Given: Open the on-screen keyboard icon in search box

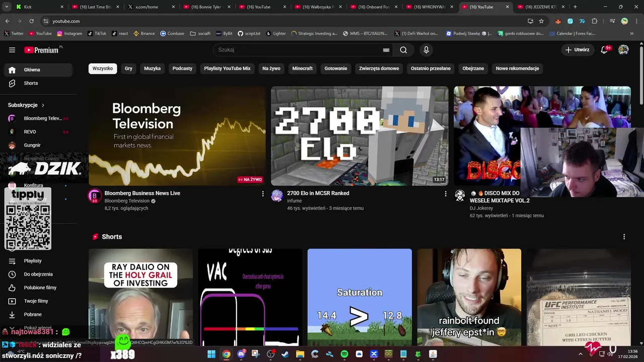Looking at the screenshot, I should (386, 50).
